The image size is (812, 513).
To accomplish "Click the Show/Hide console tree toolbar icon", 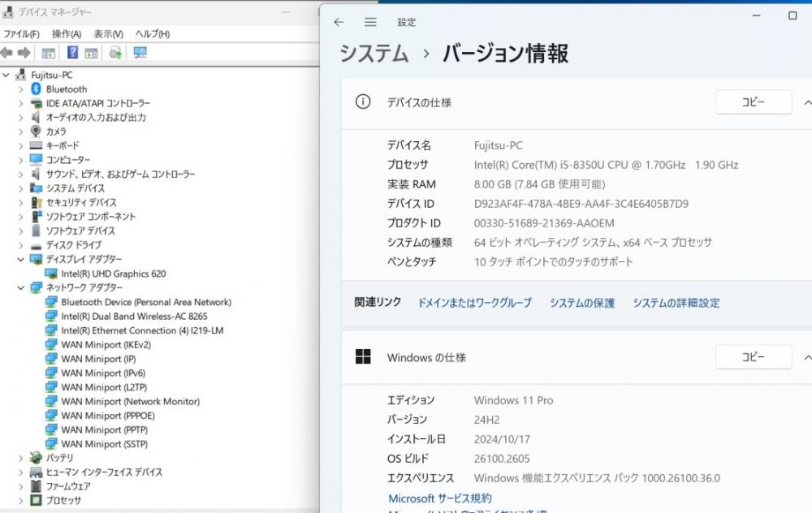I will tap(49, 53).
